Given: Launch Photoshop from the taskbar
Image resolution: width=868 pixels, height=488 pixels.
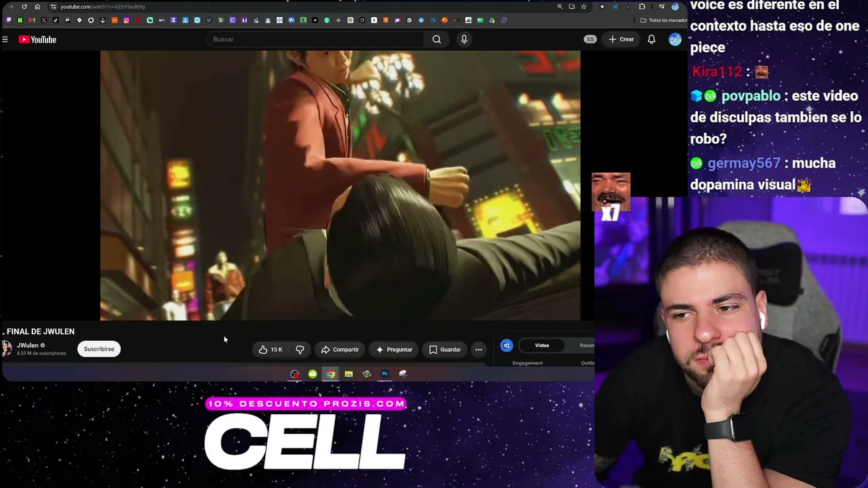Looking at the screenshot, I should pos(384,373).
